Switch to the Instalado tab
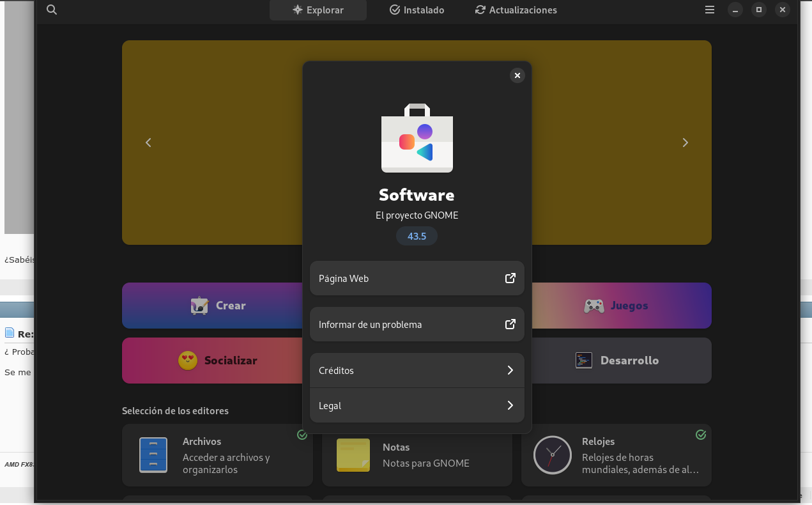This screenshot has height=505, width=812. coord(417,10)
